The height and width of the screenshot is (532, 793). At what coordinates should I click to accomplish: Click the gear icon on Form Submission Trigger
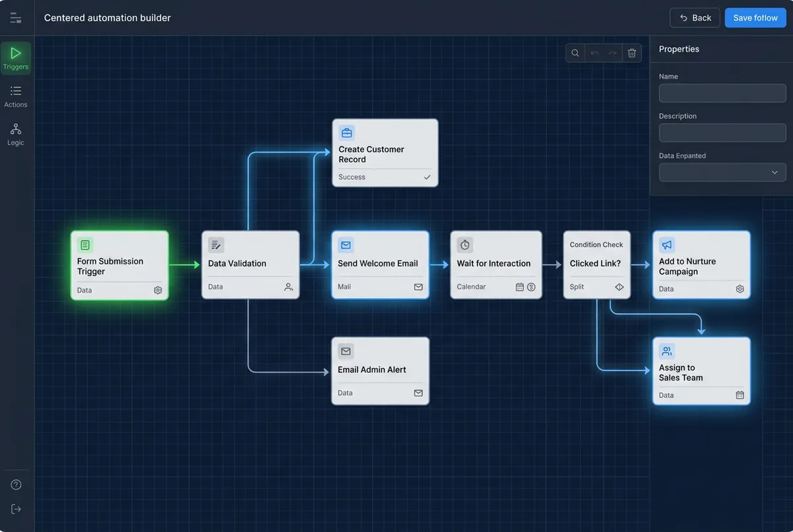pyautogui.click(x=158, y=290)
